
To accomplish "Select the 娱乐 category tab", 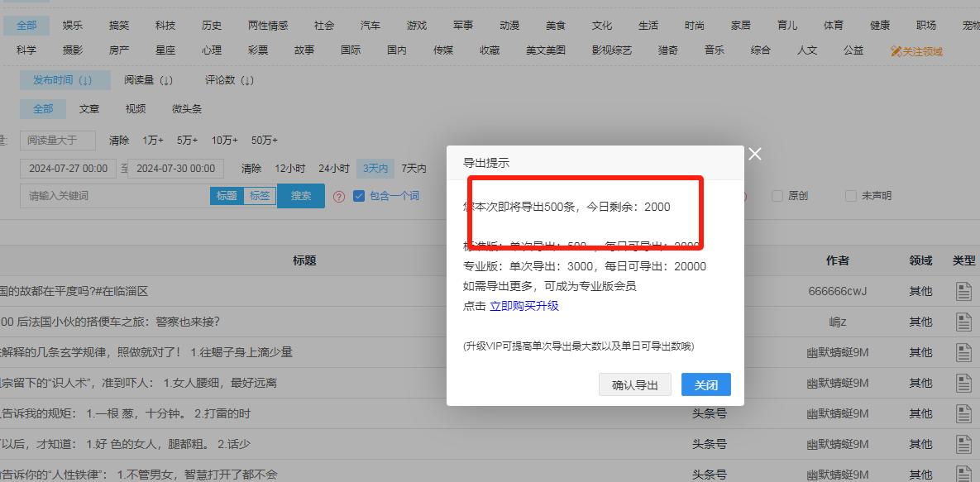I will click(x=72, y=25).
